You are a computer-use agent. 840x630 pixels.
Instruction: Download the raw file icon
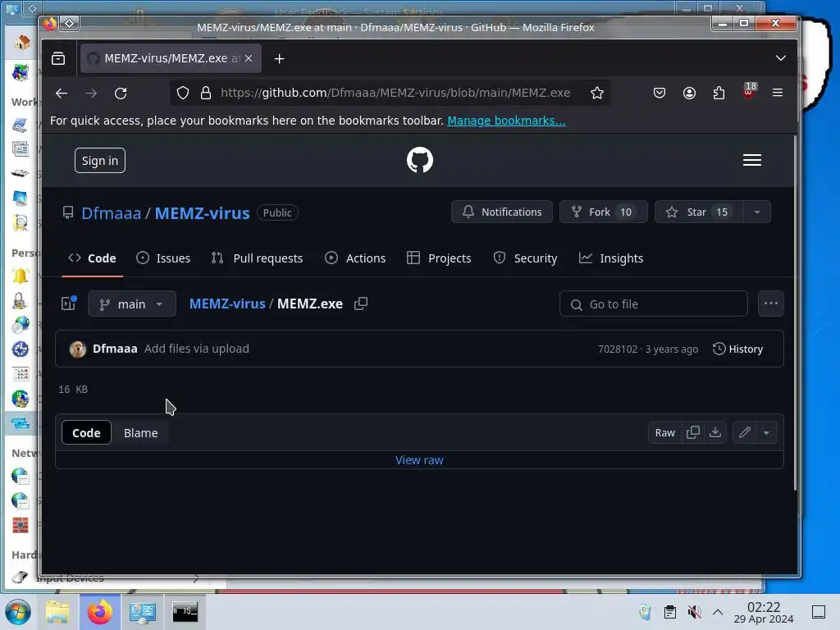[715, 433]
